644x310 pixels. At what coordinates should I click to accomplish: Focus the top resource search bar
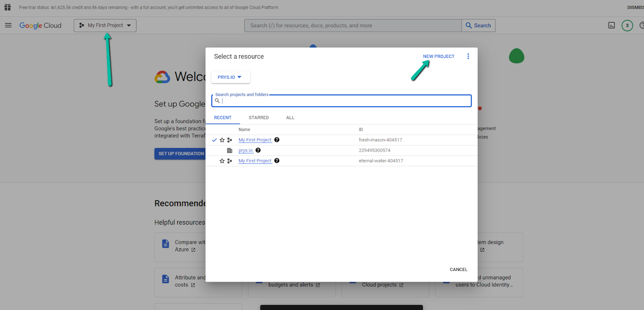(353, 25)
